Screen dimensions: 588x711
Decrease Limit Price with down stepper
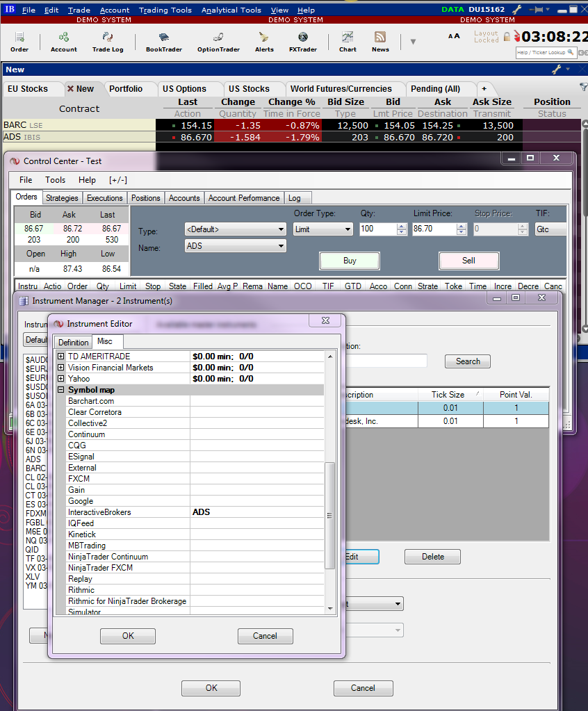pyautogui.click(x=462, y=232)
